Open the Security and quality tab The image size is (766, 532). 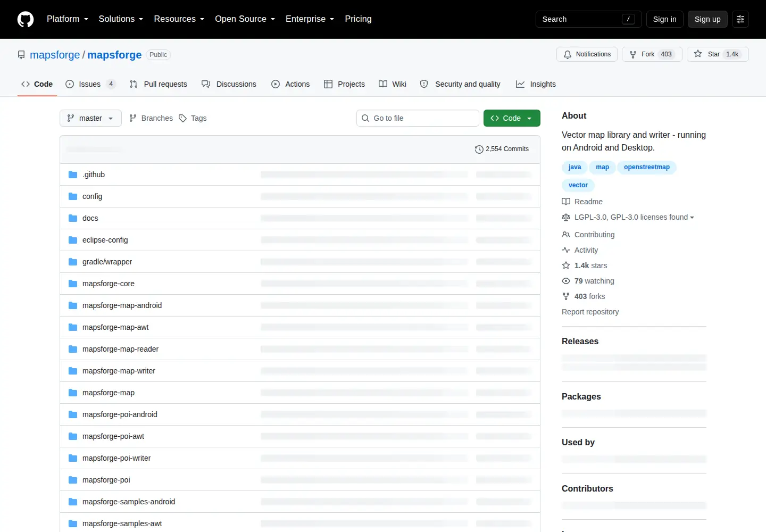click(x=461, y=84)
